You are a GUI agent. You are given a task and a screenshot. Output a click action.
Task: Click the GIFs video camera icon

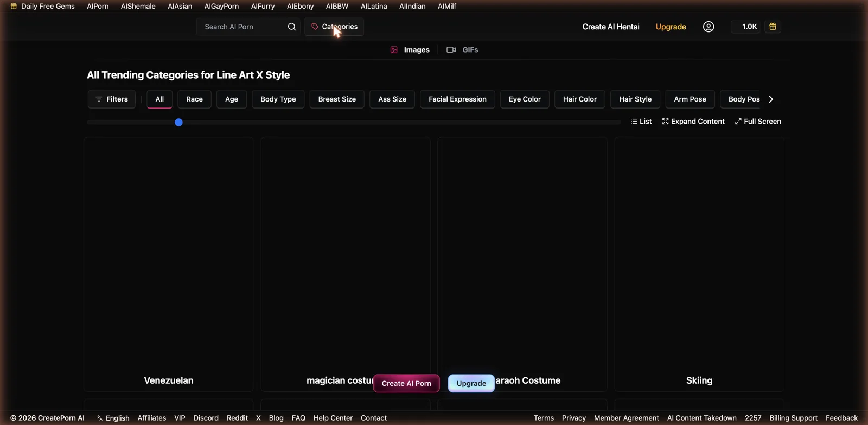coord(451,50)
